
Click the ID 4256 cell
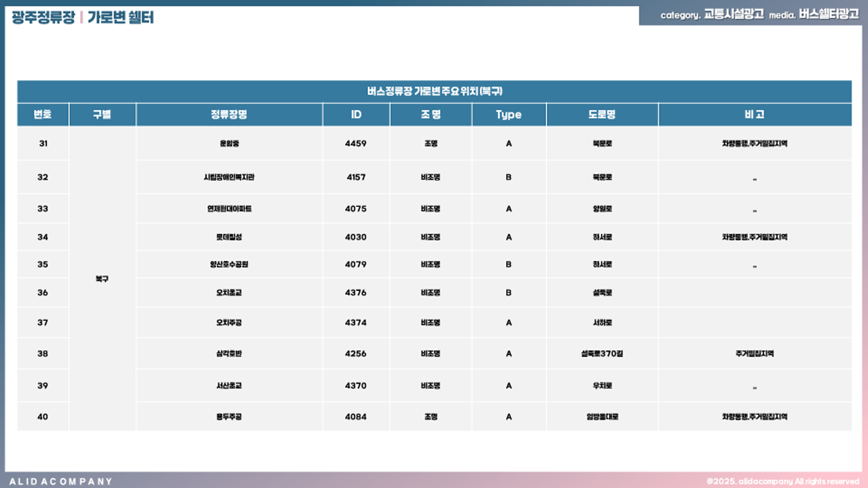click(356, 354)
